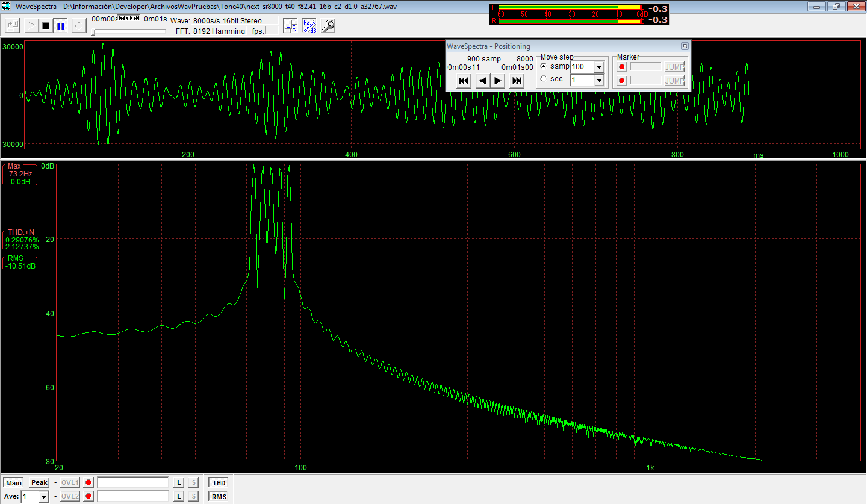Open the sec step dropdown showing 1
The height and width of the screenshot is (504, 867).
click(x=599, y=80)
